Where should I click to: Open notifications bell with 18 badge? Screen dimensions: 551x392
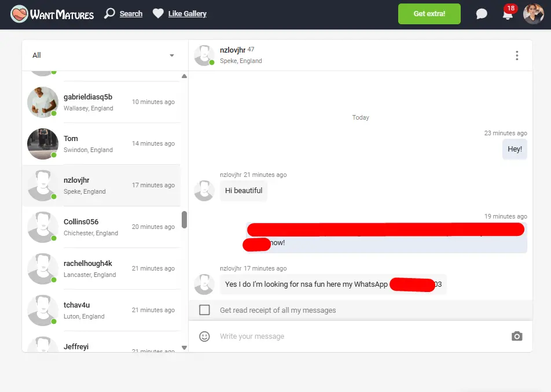tap(509, 13)
